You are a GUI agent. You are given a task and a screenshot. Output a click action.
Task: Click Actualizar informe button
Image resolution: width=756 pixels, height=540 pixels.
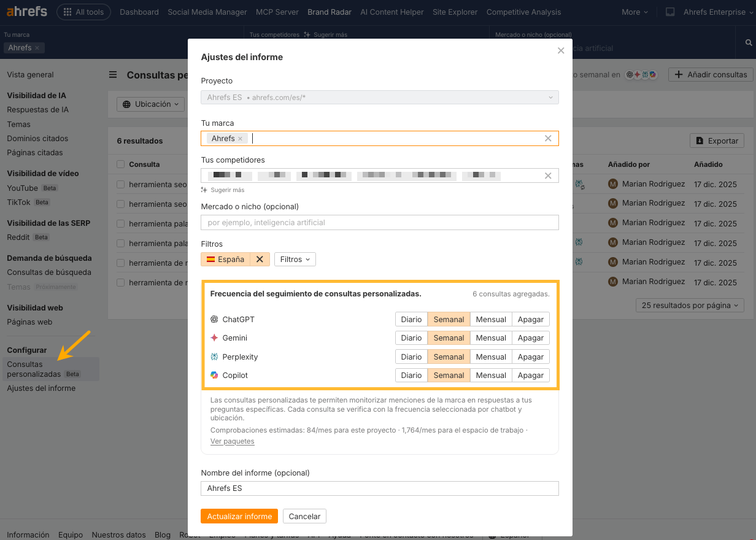239,517
